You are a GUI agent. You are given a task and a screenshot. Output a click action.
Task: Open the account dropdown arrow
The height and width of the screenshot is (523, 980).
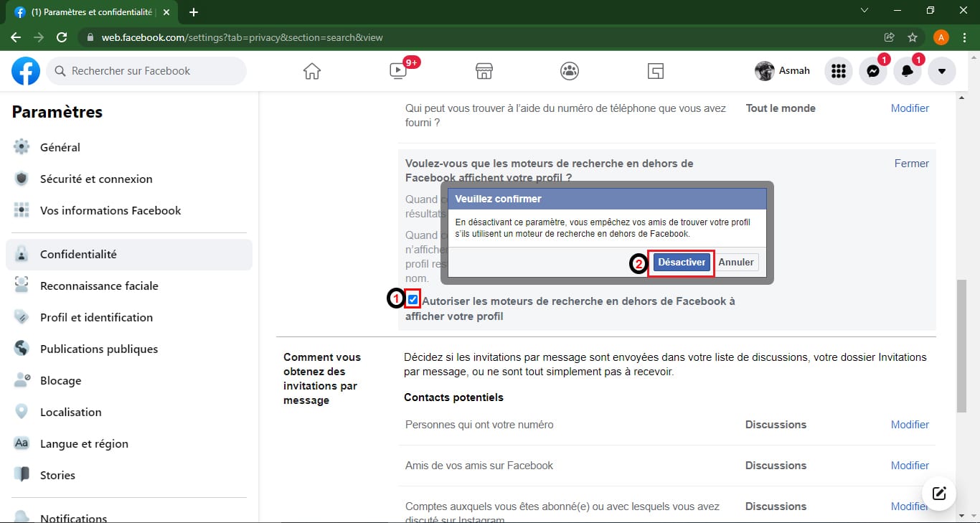(x=942, y=71)
